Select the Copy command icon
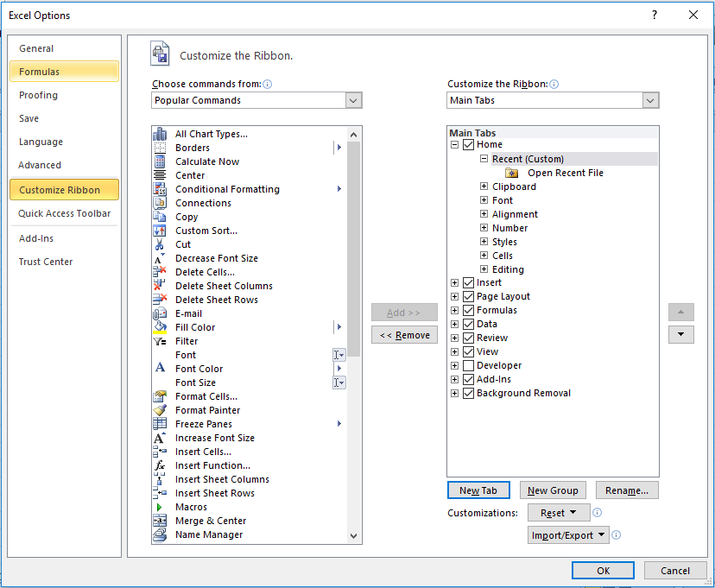Image resolution: width=715 pixels, height=588 pixels. point(160,217)
